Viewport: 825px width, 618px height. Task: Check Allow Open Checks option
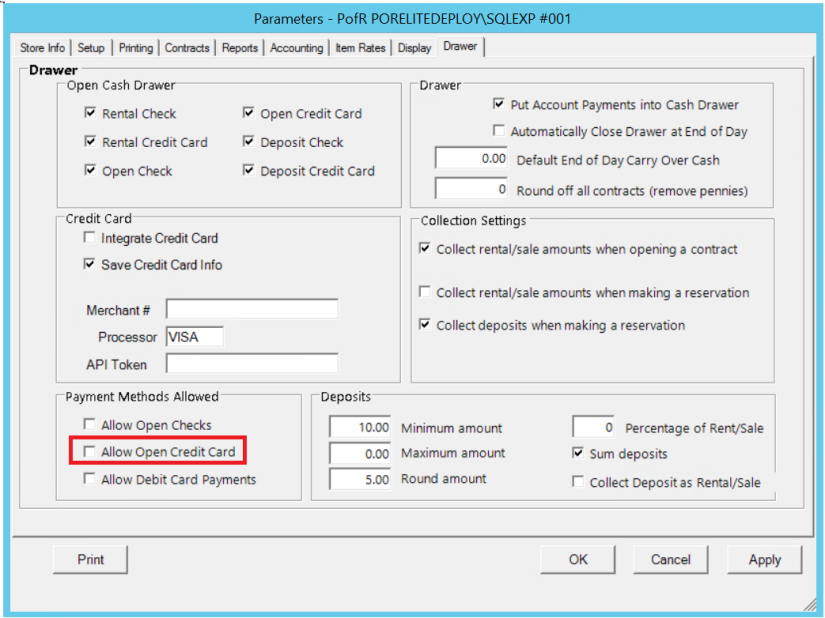92,425
